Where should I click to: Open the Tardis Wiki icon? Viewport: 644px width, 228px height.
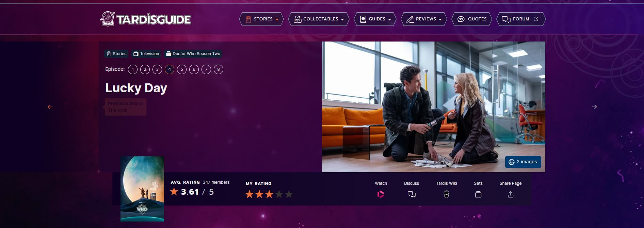coord(447,194)
